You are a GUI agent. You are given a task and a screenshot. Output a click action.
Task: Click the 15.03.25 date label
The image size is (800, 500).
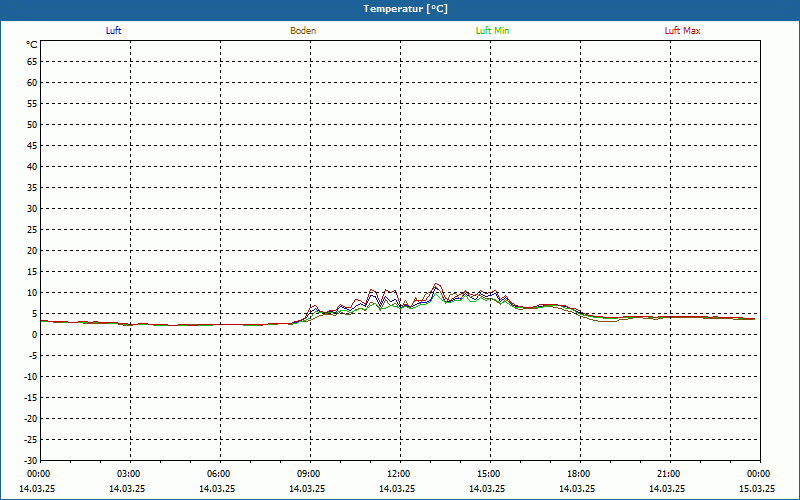757,489
